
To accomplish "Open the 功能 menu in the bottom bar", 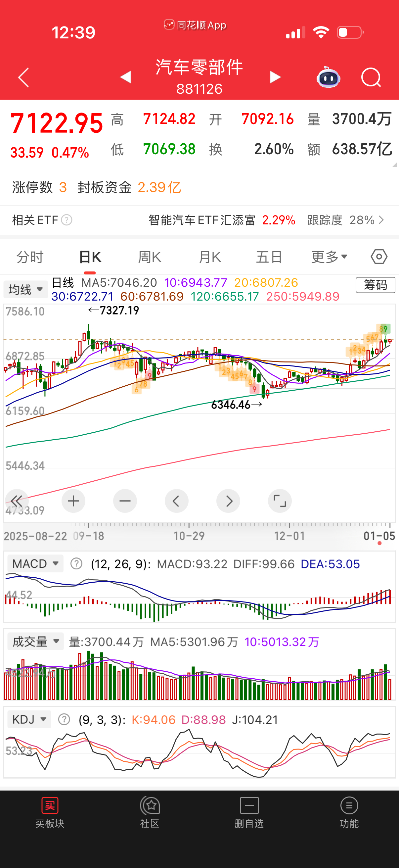I will click(349, 812).
